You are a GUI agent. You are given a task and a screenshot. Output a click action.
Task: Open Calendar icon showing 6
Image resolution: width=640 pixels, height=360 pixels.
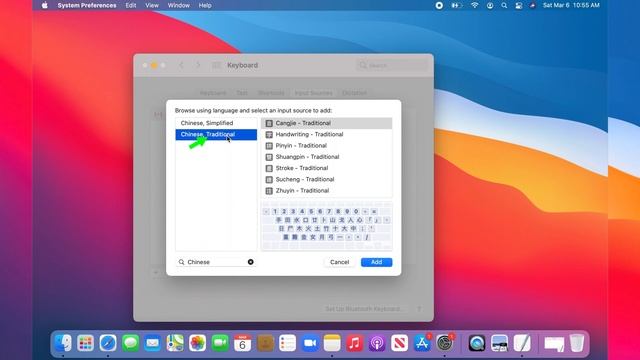pyautogui.click(x=242, y=343)
